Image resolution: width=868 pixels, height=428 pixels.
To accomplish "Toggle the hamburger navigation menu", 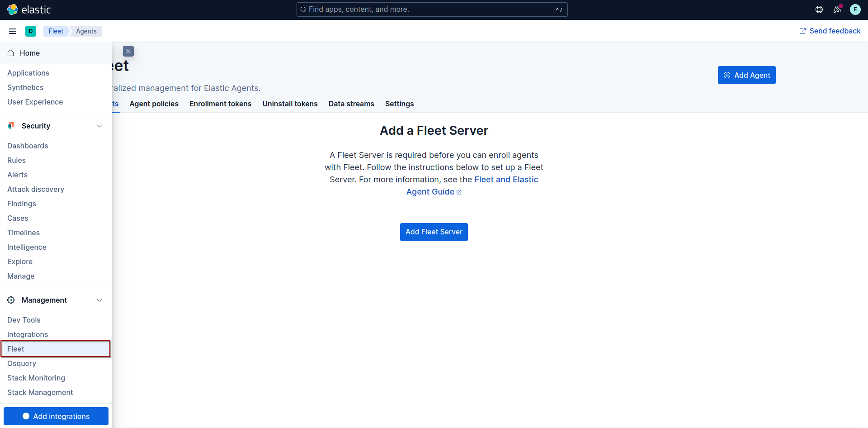I will [13, 31].
